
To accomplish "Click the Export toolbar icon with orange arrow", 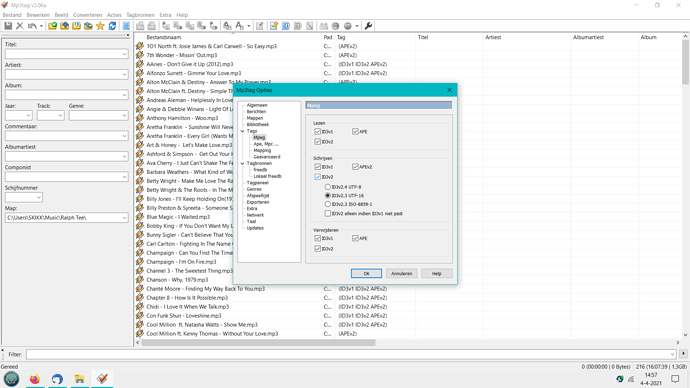I will [x=274, y=26].
